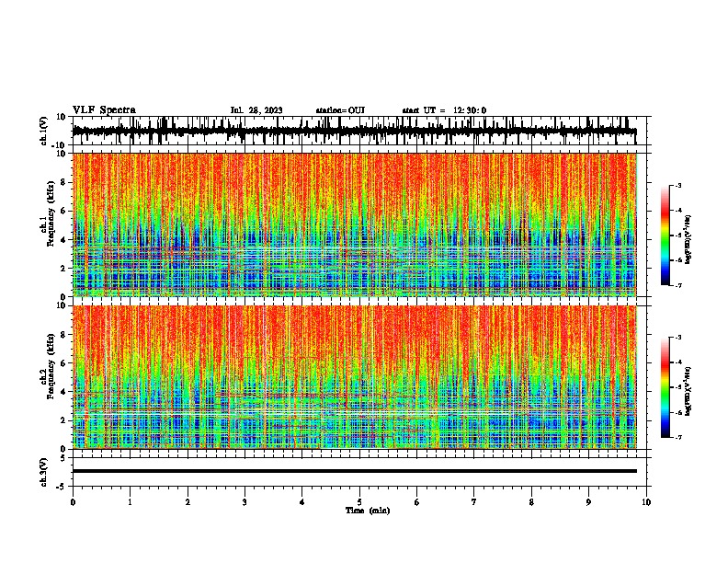Click inside the ch.1 frequency spectrogram

(x=354, y=224)
